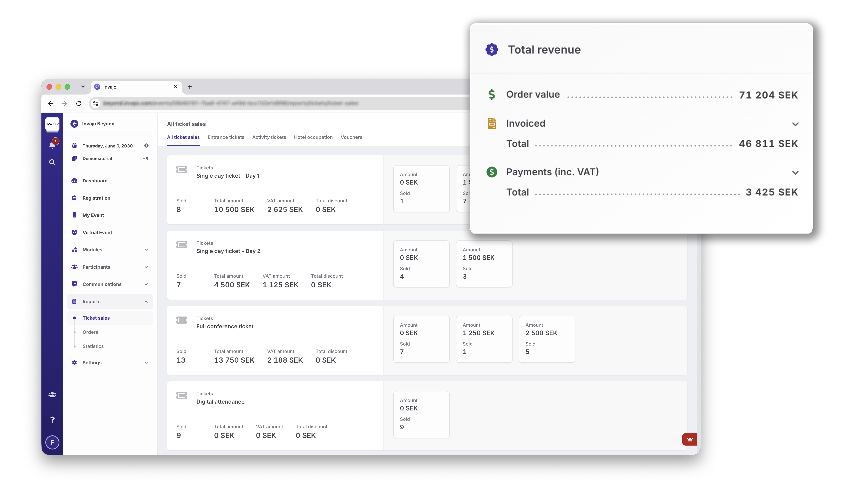Open the team members icon in the purple sidebar
The width and height of the screenshot is (844, 504).
(x=52, y=395)
